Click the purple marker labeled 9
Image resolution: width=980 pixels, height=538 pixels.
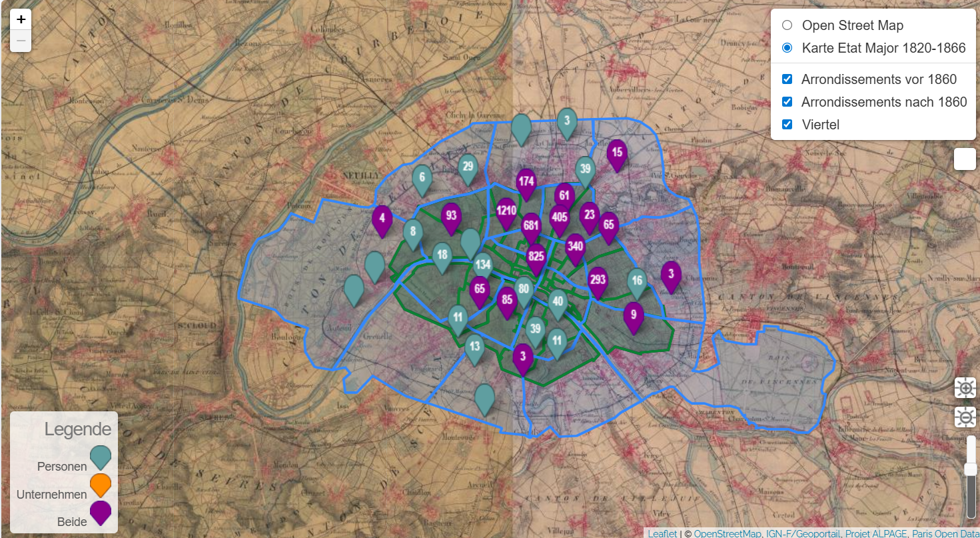pyautogui.click(x=634, y=318)
